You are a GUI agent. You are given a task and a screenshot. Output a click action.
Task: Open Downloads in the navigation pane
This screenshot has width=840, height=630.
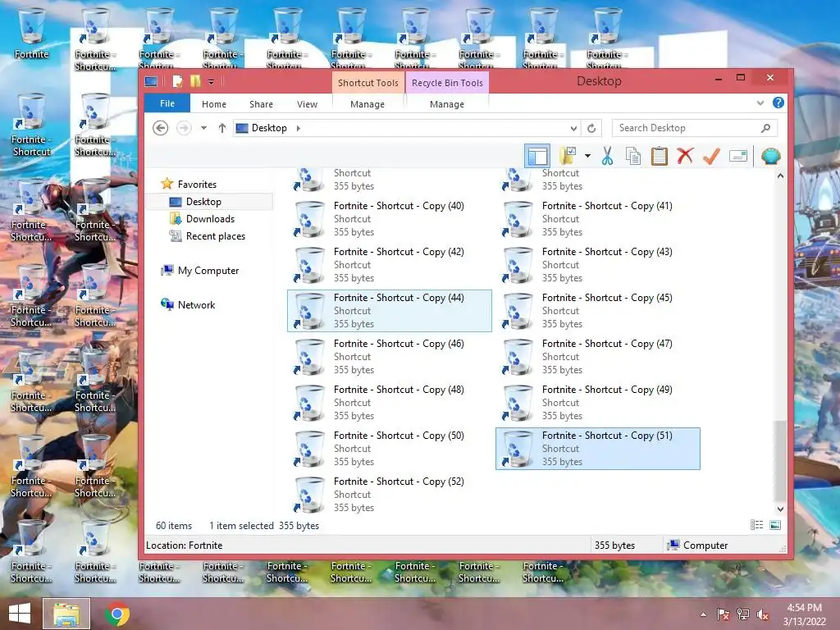point(210,218)
